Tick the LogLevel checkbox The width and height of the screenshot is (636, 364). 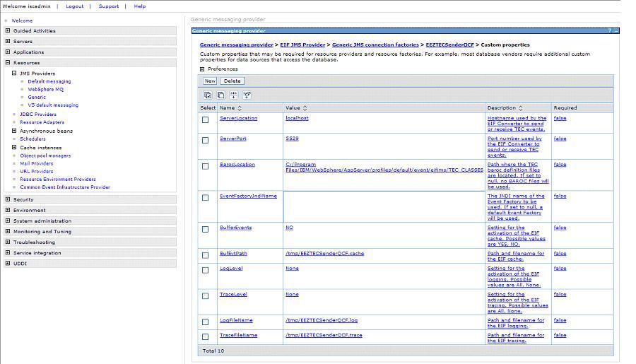pos(205,270)
